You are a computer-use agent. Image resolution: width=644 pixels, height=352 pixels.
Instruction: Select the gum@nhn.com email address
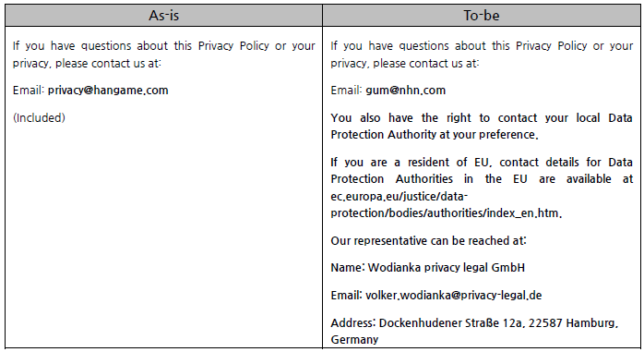coord(405,91)
